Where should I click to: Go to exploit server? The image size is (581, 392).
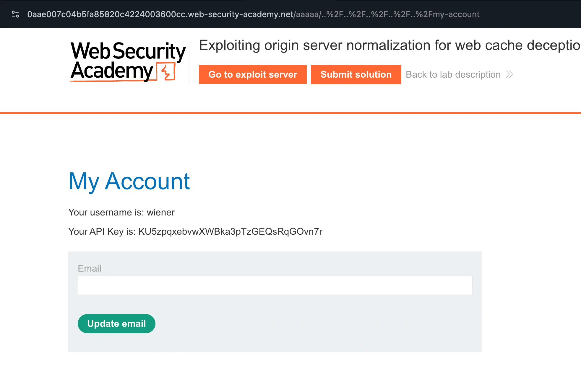pos(253,74)
